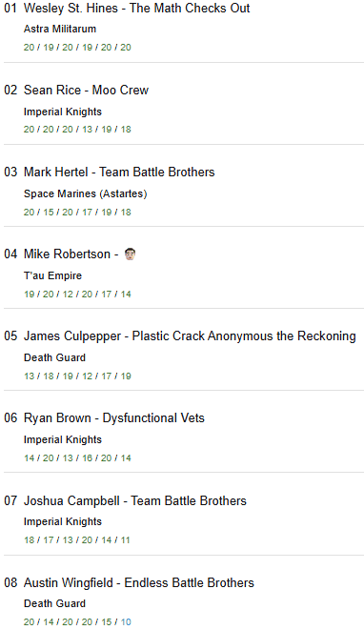Click Wesley St. Hines' round scores
The height and width of the screenshot is (630, 364).
[77, 48]
